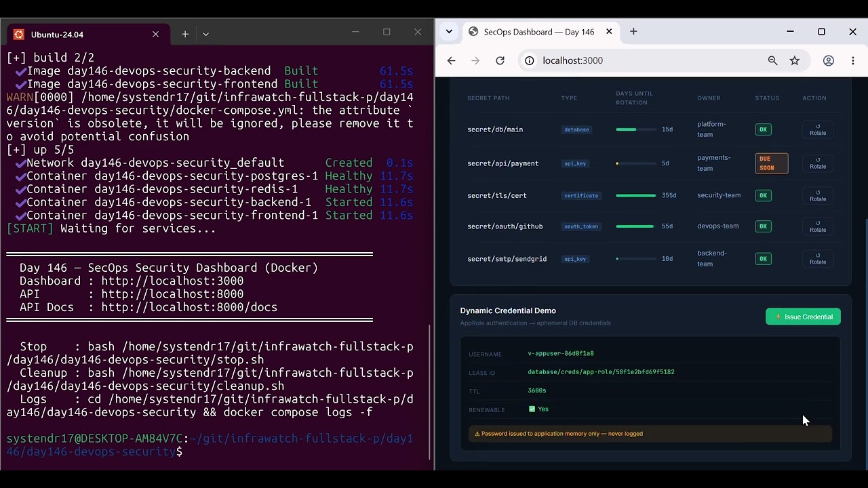Select the Ubuntu-24.04 terminal tab
Viewport: 868px width, 488px height.
(87, 35)
